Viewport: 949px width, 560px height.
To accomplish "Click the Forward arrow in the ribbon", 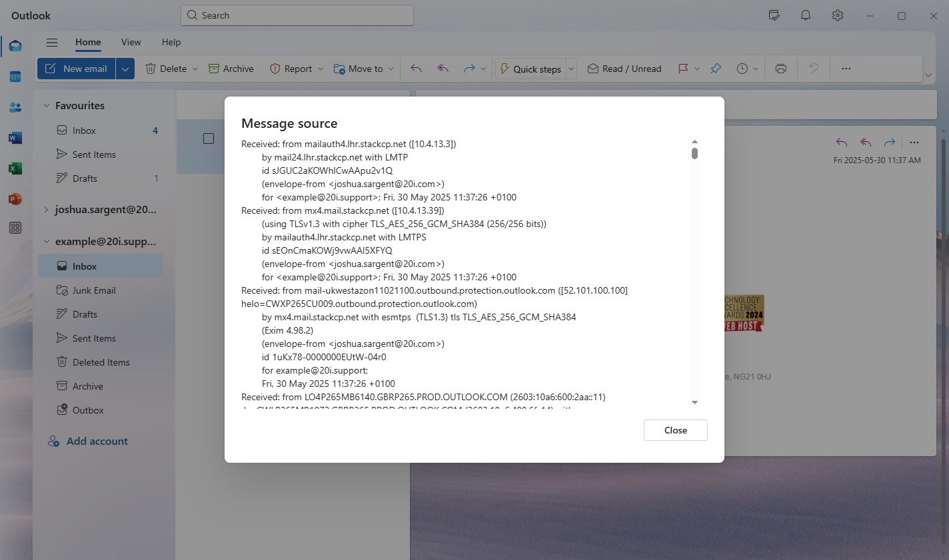I will pyautogui.click(x=469, y=69).
